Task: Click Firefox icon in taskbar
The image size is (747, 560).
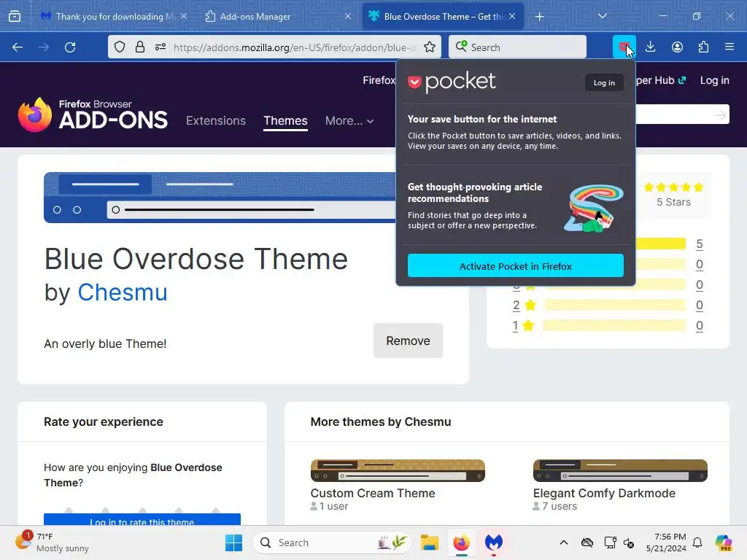Action: click(461, 542)
